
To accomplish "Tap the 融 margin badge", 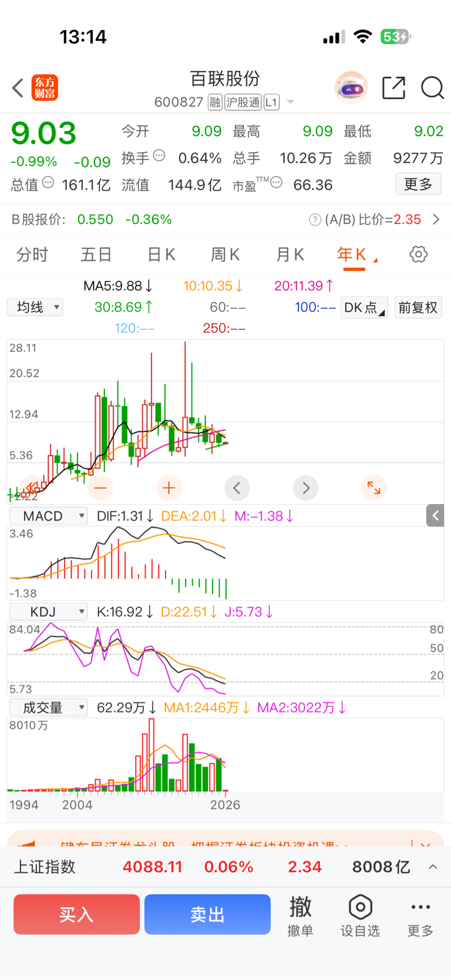I will 215,102.
